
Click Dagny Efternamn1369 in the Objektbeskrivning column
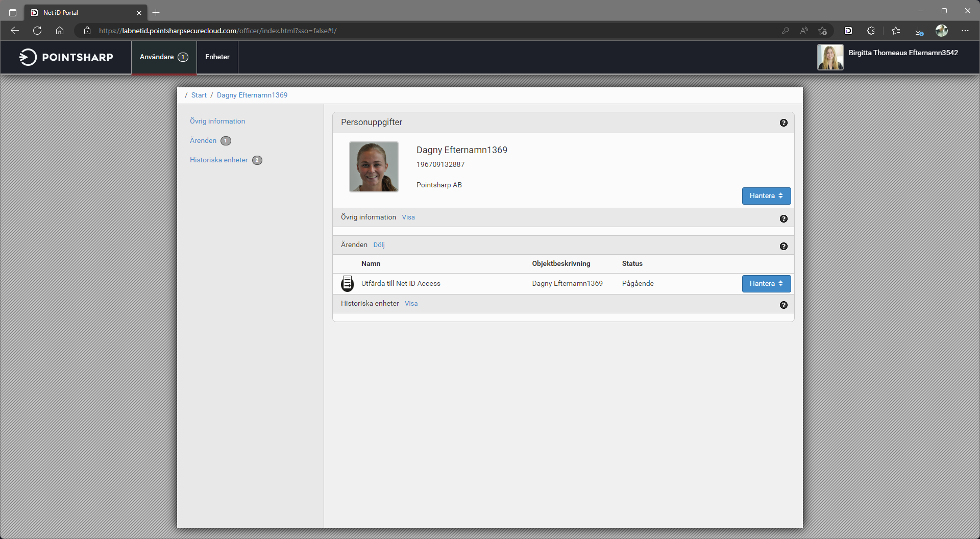click(x=567, y=283)
